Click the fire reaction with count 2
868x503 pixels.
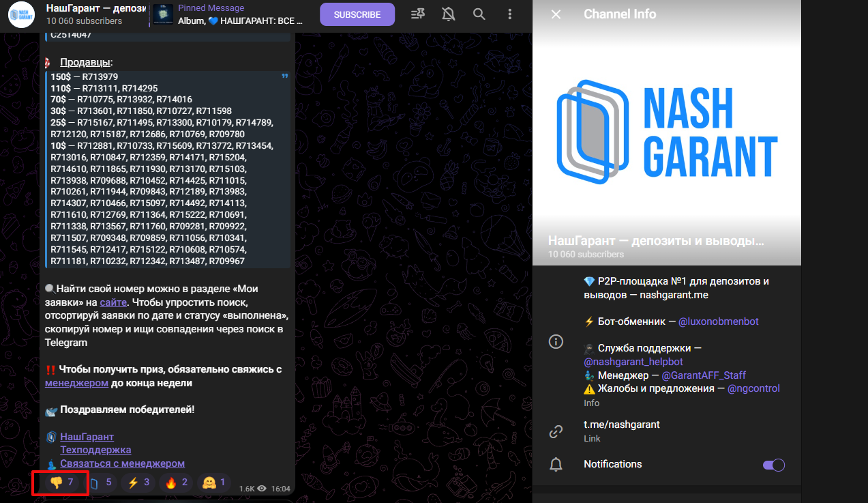coord(176,483)
